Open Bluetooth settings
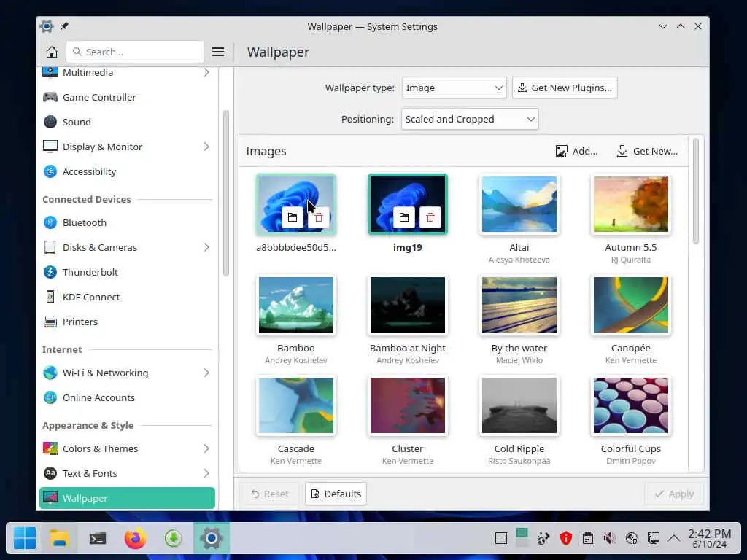 point(127,222)
